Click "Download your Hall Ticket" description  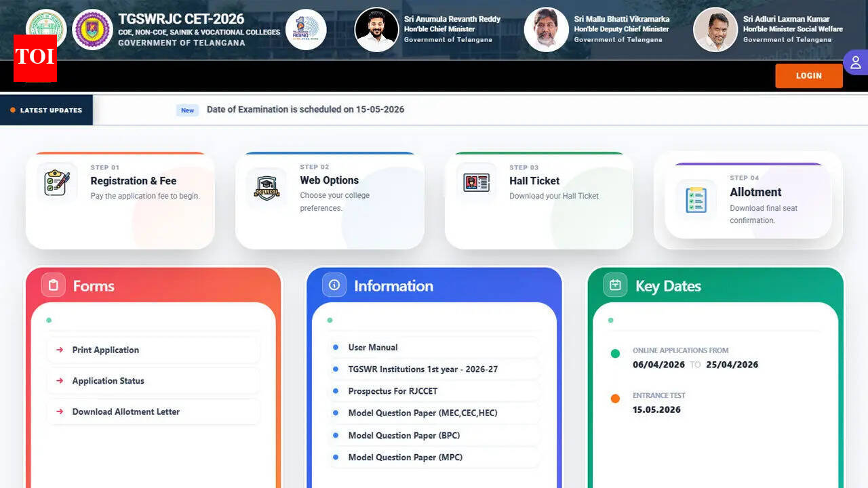(x=555, y=196)
